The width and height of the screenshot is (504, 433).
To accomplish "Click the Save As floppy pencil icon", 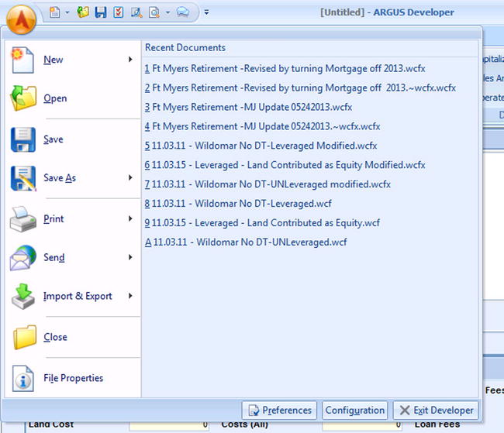I will click(x=23, y=178).
